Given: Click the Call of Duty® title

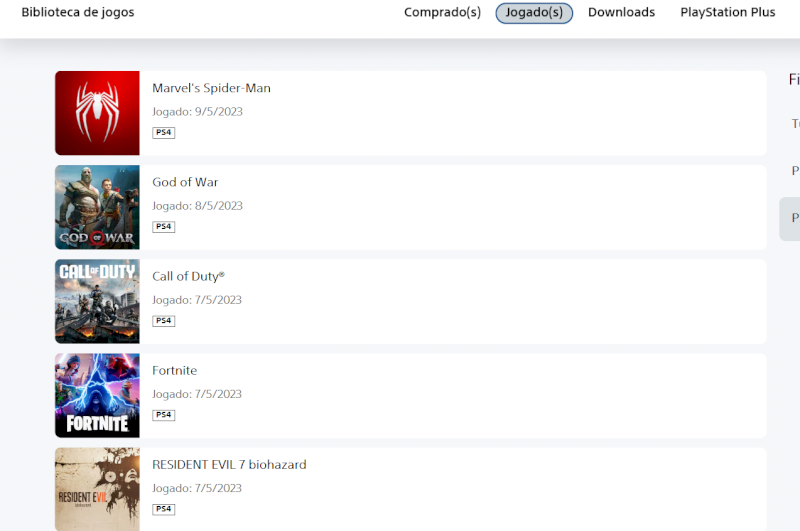Looking at the screenshot, I should click(188, 276).
